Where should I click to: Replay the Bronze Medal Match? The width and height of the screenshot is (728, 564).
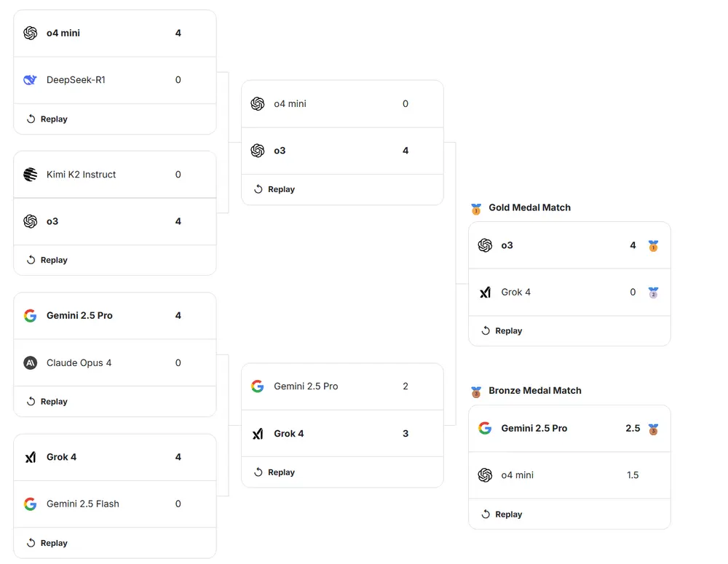(x=502, y=514)
